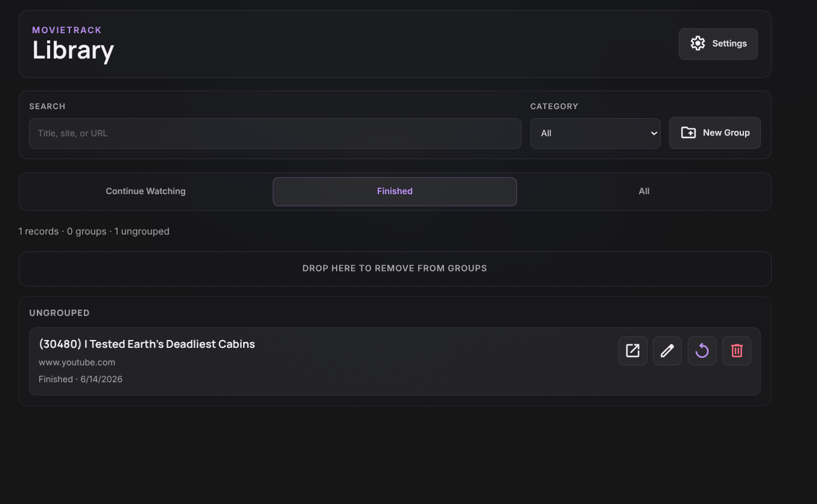Click the Library page heading

(x=73, y=51)
